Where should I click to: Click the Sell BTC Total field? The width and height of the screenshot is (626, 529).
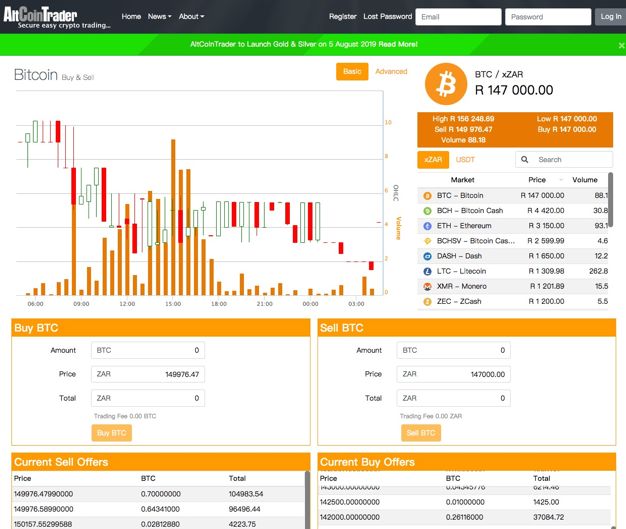(454, 398)
